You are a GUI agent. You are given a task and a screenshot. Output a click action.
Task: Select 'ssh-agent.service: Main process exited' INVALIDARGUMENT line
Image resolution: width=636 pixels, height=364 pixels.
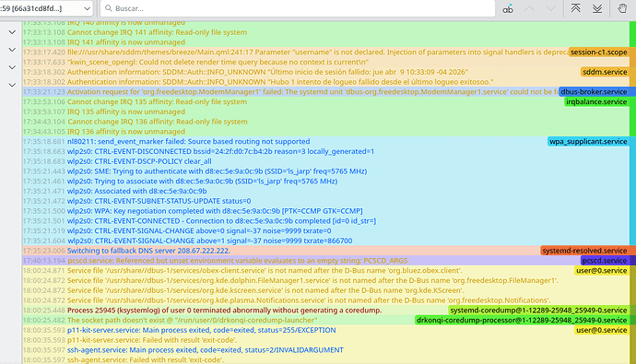tap(206, 350)
